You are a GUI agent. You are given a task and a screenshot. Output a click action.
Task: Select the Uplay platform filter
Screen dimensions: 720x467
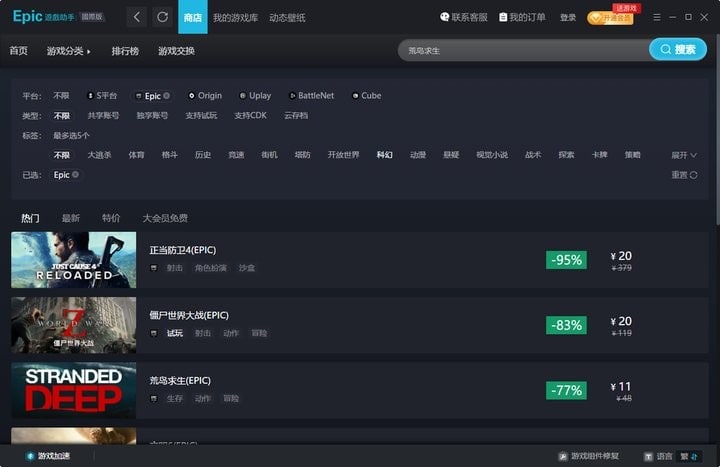[255, 96]
